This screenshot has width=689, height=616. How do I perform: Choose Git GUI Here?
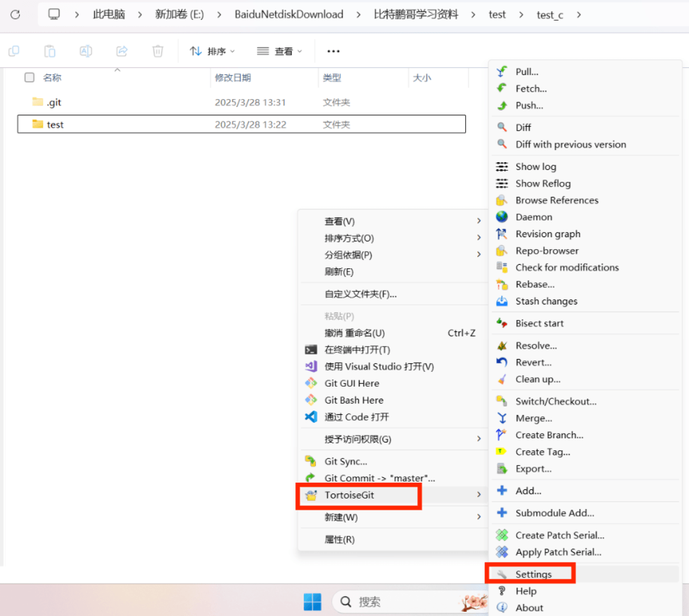point(393,384)
